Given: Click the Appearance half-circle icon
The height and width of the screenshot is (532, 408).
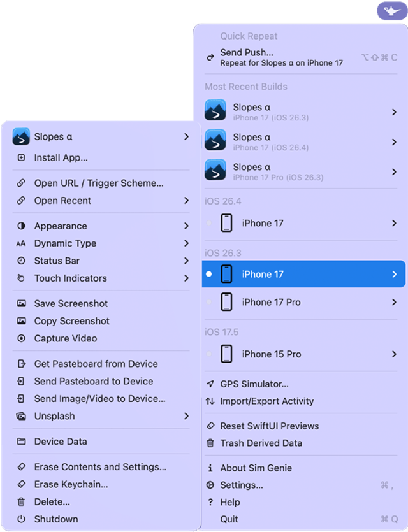Looking at the screenshot, I should click(x=21, y=226).
